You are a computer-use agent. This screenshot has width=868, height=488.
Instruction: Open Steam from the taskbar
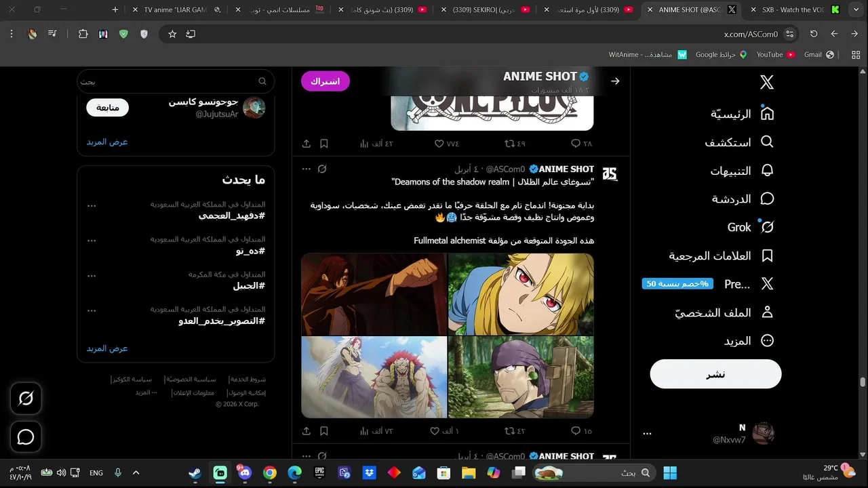click(x=195, y=473)
